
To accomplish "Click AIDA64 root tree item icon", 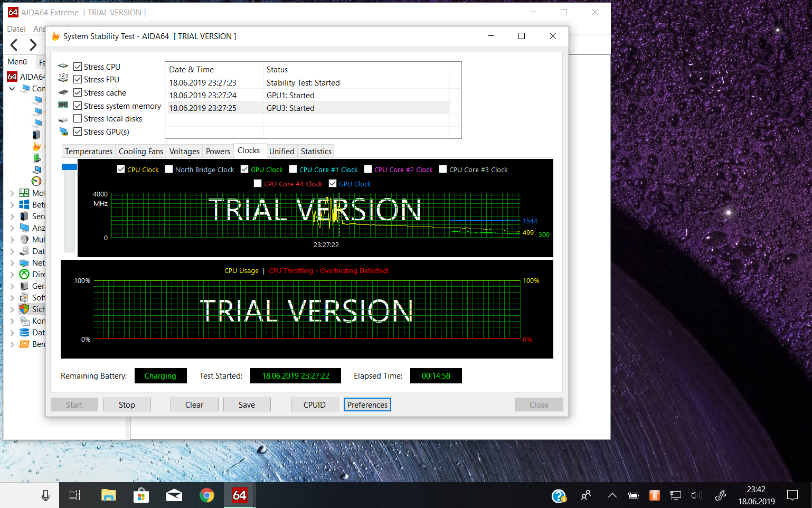I will click(x=12, y=77).
